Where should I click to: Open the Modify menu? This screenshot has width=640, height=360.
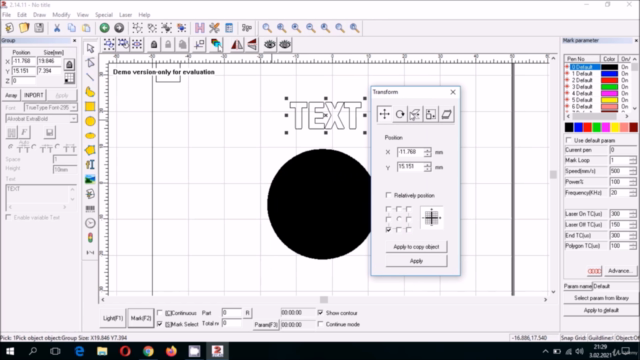[61, 15]
